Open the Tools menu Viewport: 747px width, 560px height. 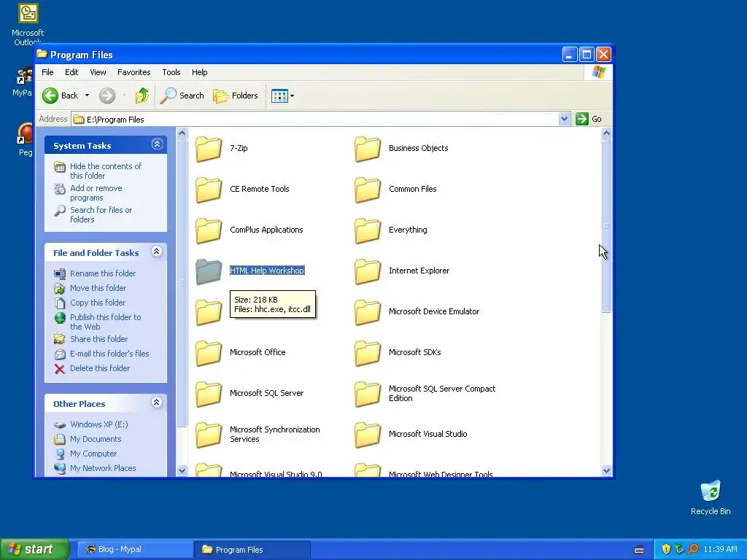(171, 72)
